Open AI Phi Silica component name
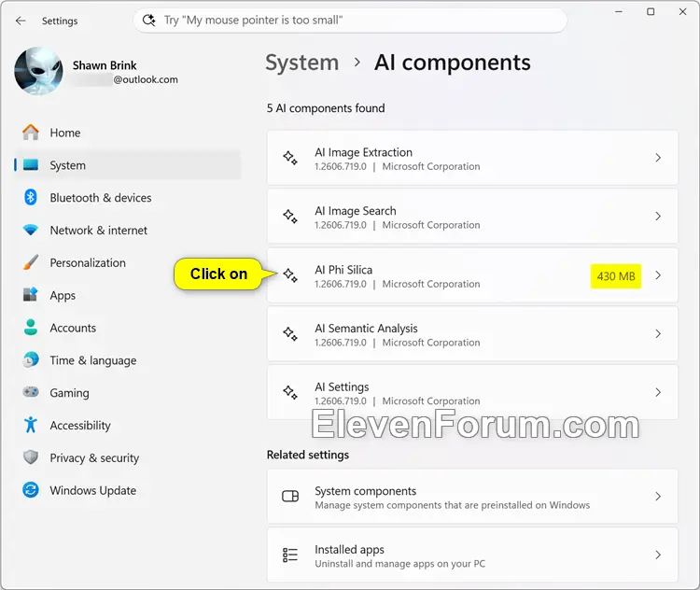Image resolution: width=700 pixels, height=590 pixels. (x=343, y=270)
